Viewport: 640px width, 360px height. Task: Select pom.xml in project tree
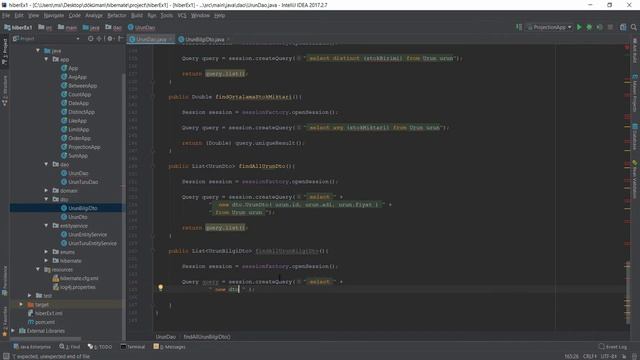[41, 322]
